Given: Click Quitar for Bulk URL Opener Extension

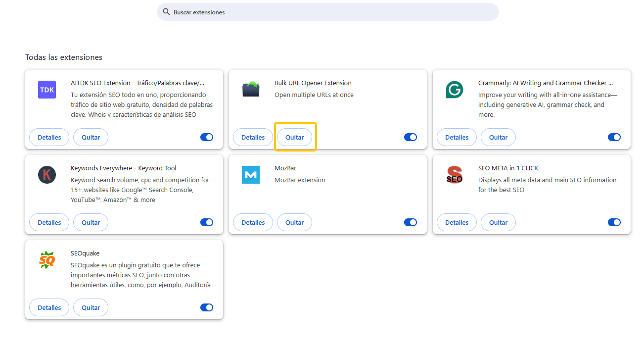Looking at the screenshot, I should coord(295,137).
